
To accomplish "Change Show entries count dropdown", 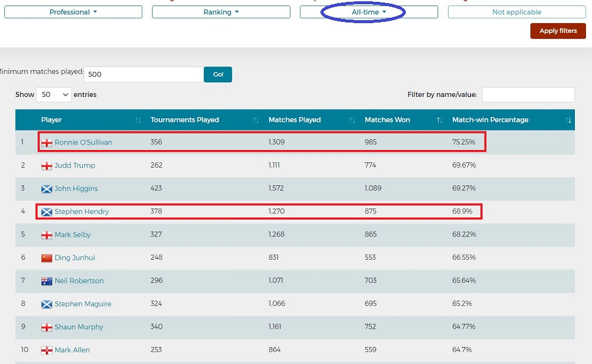I will coord(54,95).
